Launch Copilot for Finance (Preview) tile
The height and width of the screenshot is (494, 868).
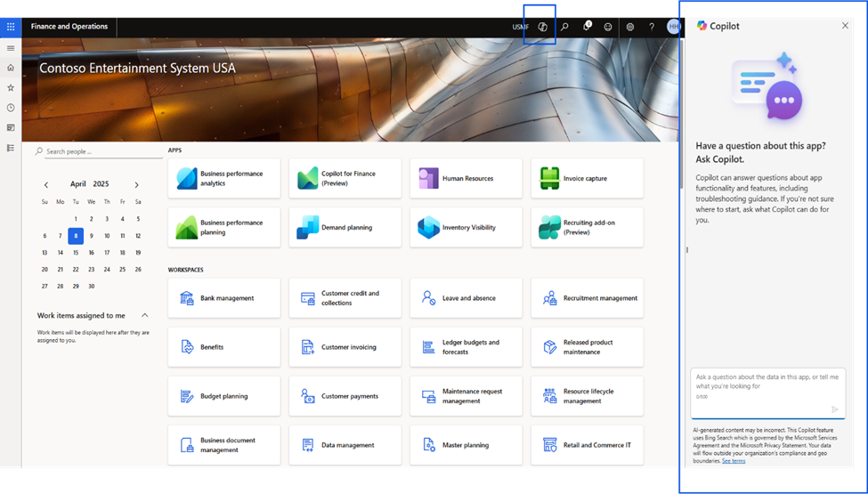(x=345, y=178)
